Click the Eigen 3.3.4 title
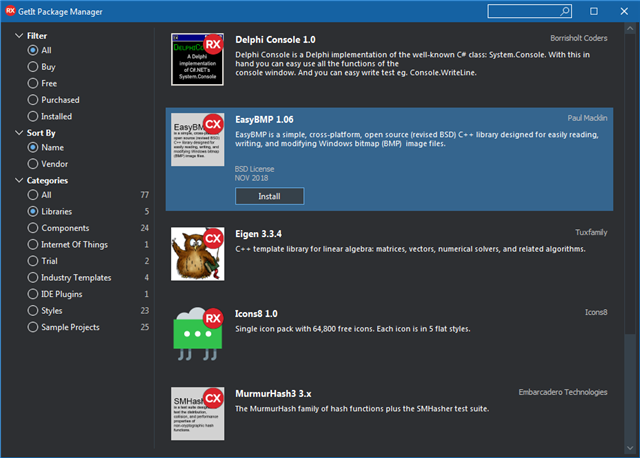 pyautogui.click(x=258, y=234)
